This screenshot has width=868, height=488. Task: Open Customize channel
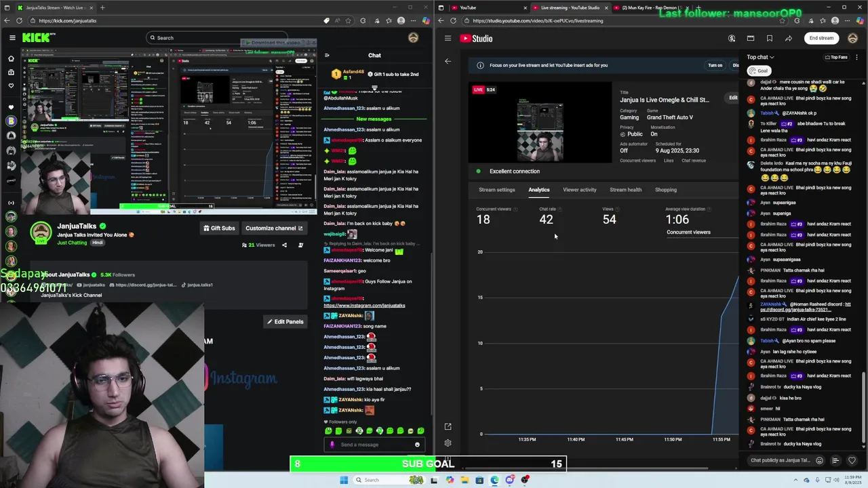[x=274, y=228]
